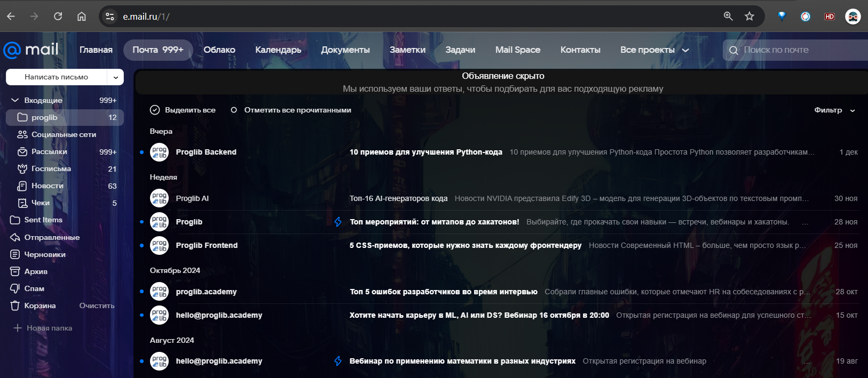Click the lightning icon on Топ мероприятий email
This screenshot has width=868, height=378.
(x=338, y=222)
